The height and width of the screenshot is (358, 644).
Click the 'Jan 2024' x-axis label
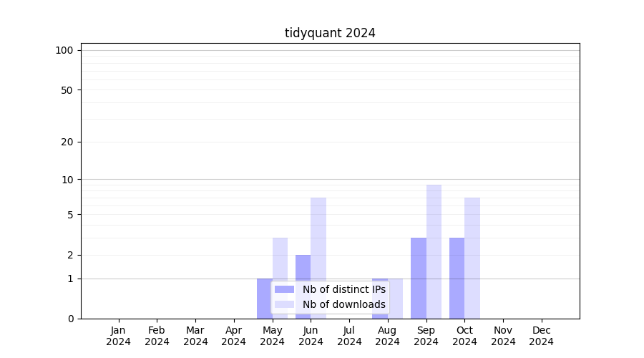(x=118, y=336)
